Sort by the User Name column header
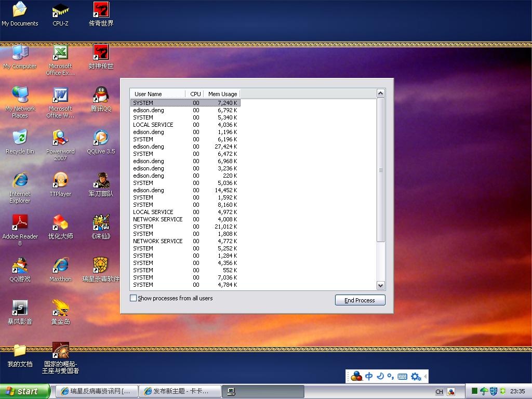 (x=157, y=94)
